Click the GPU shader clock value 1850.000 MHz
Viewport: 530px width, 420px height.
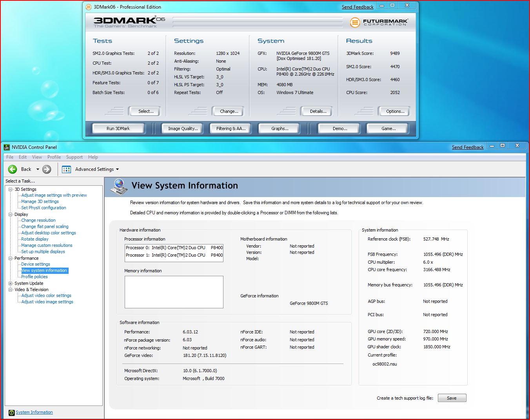tap(437, 347)
